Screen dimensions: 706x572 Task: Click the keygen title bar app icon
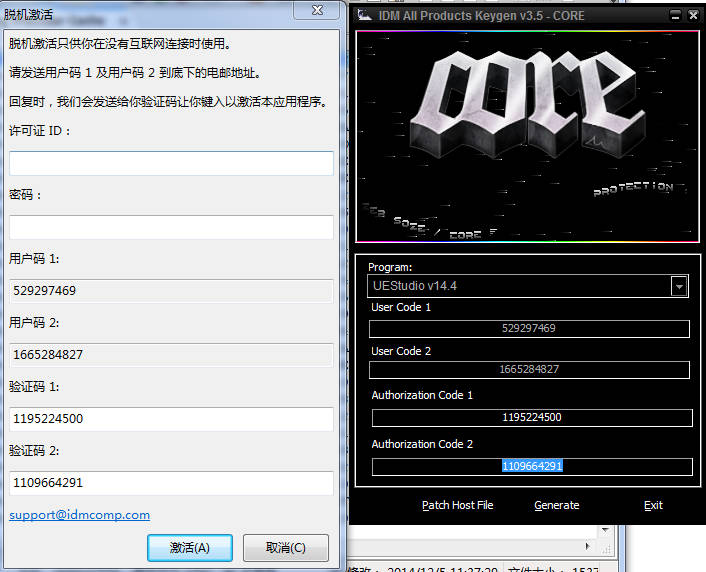coord(362,15)
